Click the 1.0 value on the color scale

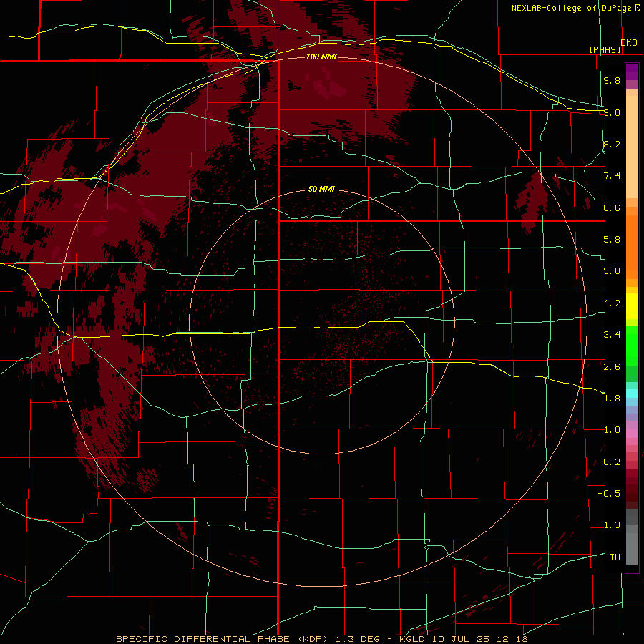pos(612,430)
